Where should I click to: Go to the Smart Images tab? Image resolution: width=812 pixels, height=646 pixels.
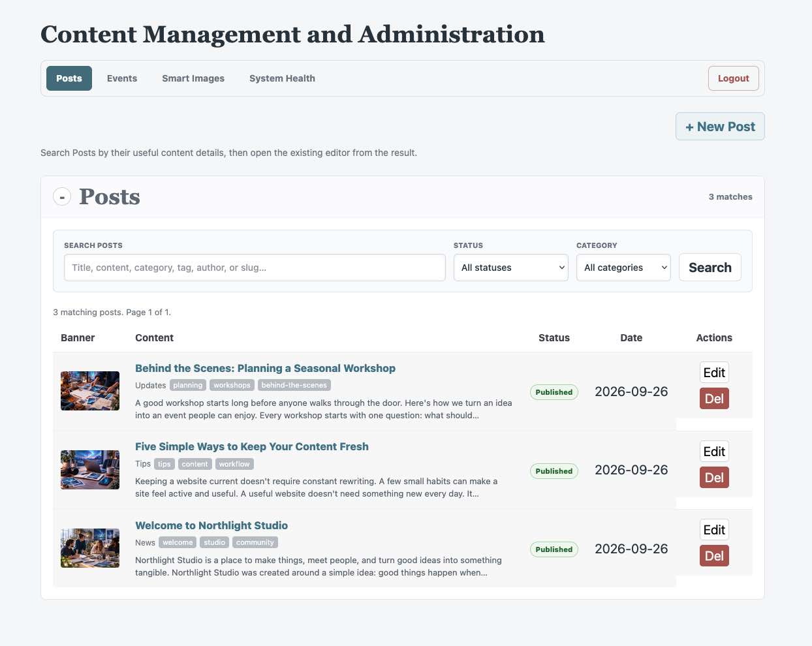point(193,78)
